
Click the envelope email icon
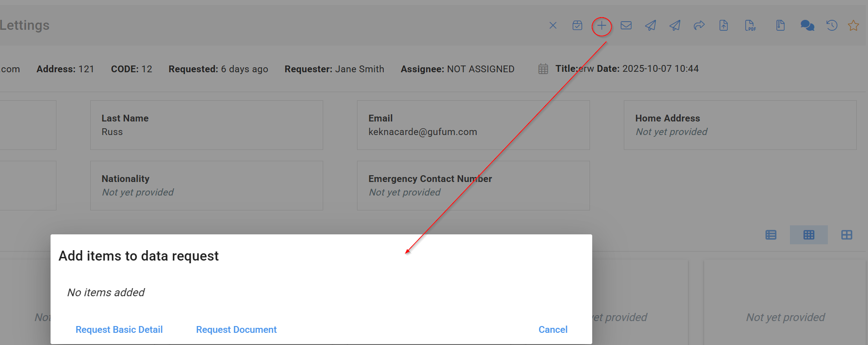pos(626,26)
